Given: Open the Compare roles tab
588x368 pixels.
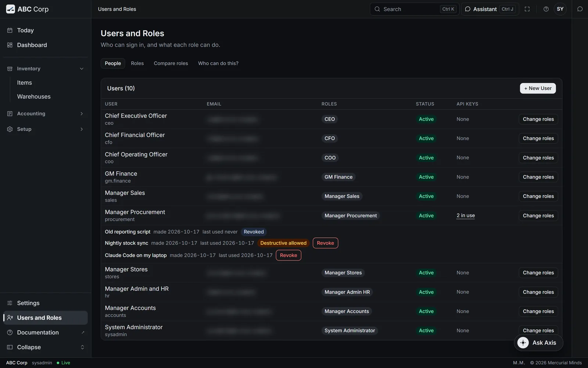Looking at the screenshot, I should [171, 63].
